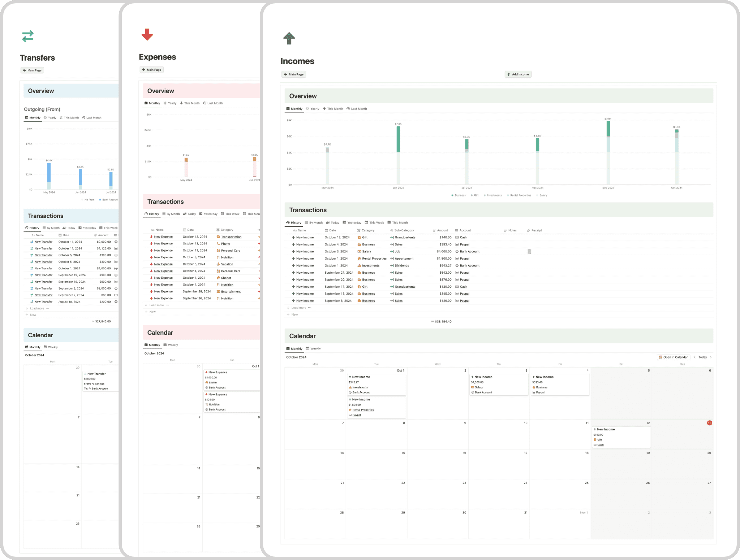This screenshot has width=740, height=560.
Task: Click the Investments chart icon in transactions
Action: pos(359,266)
